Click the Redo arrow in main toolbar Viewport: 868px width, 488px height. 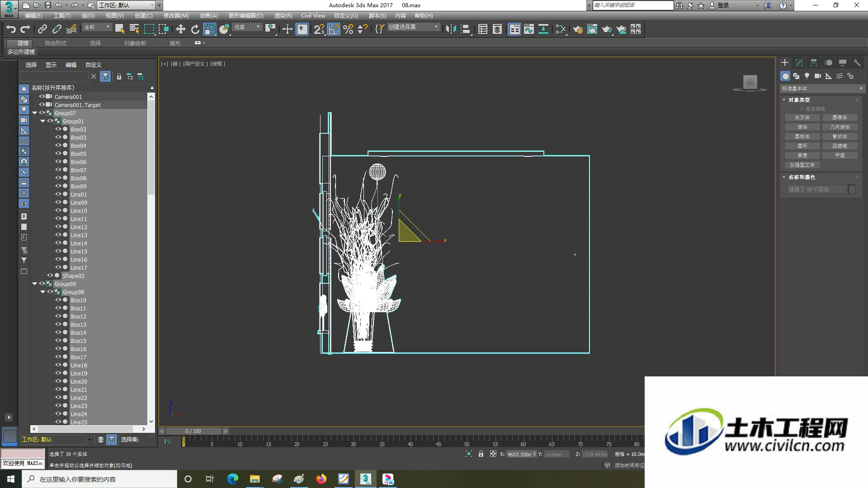[25, 29]
